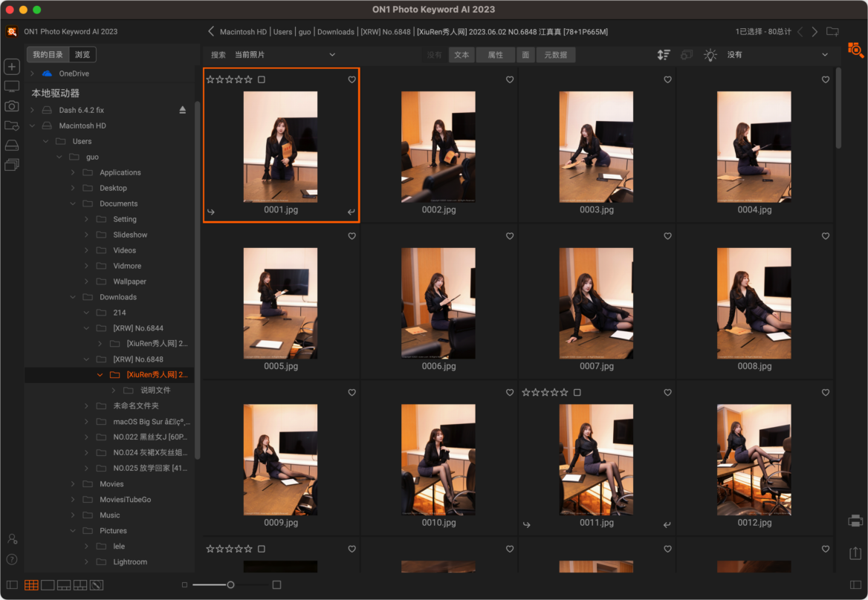Select the 文本 filter tab
This screenshot has height=600, width=868.
click(461, 55)
